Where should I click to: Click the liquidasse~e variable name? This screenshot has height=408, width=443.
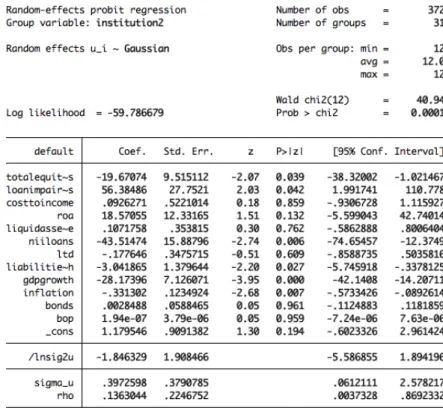[x=40, y=229]
